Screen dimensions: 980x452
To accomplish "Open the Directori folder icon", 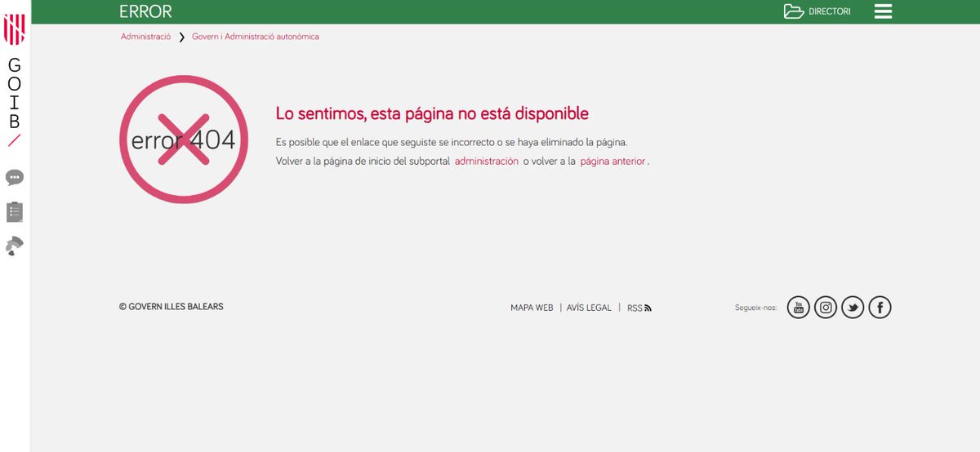I will (x=794, y=11).
